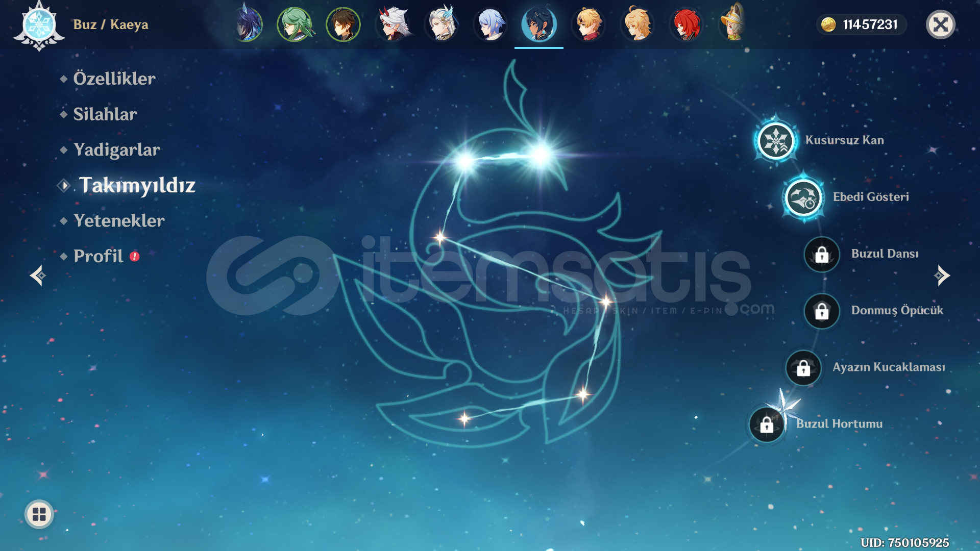Select the white-haired Itto avatar with red horns
This screenshot has height=551, width=980.
393,24
